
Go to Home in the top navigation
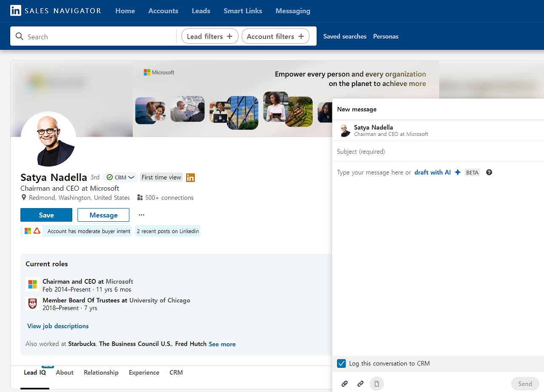click(125, 11)
